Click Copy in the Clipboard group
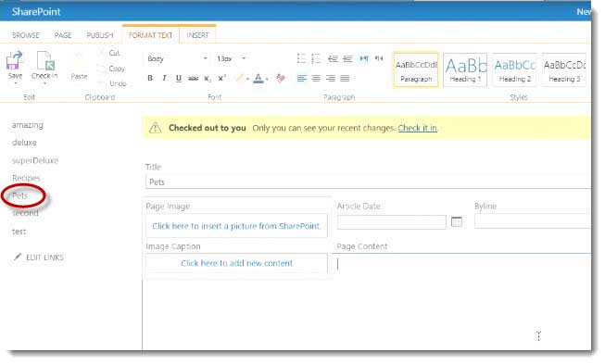Screen dimensions: 605x364 117,69
